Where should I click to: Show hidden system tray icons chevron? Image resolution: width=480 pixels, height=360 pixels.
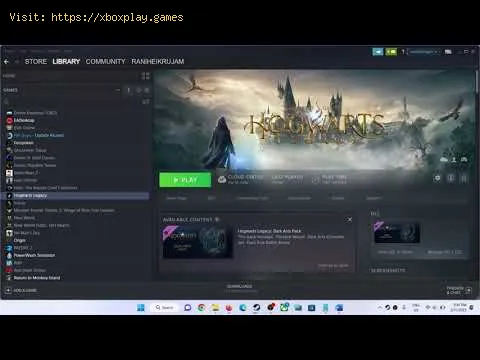coord(380,307)
